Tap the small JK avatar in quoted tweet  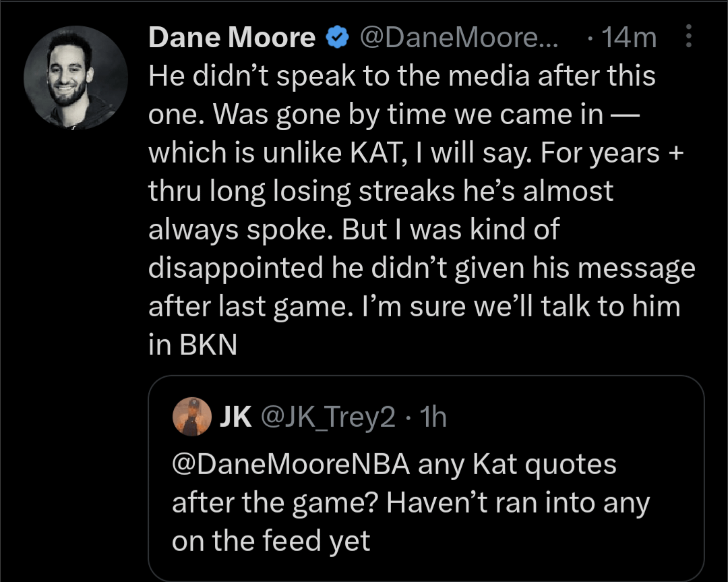pos(191,417)
